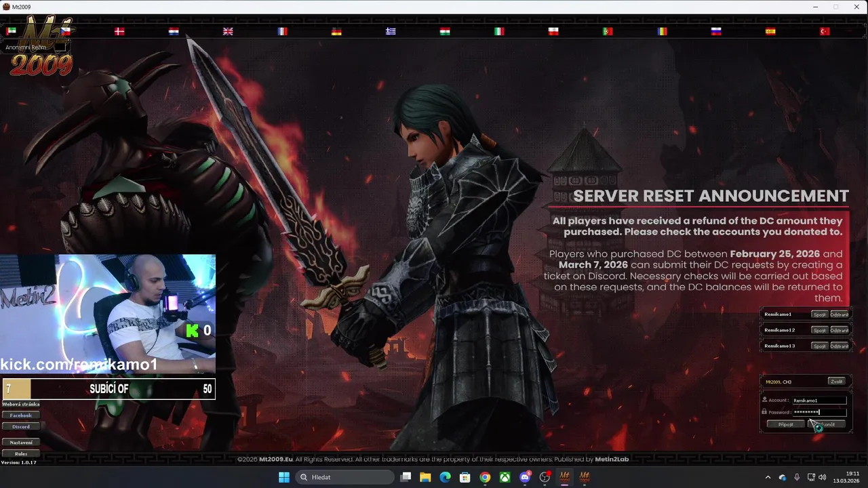Click the microphone tray icon
The width and height of the screenshot is (868, 488).
click(797, 477)
